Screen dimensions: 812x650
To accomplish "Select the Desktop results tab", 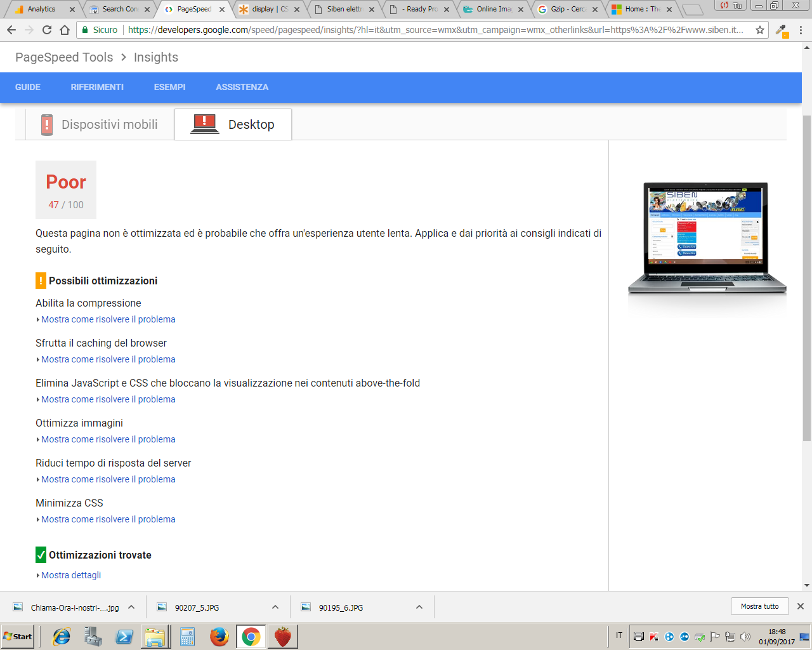I will 233,124.
